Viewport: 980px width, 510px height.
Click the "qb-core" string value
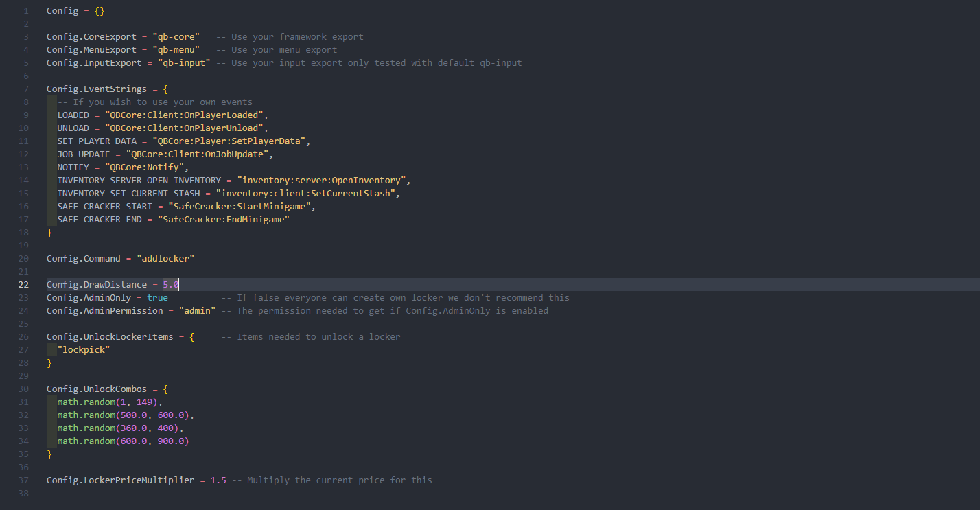176,37
